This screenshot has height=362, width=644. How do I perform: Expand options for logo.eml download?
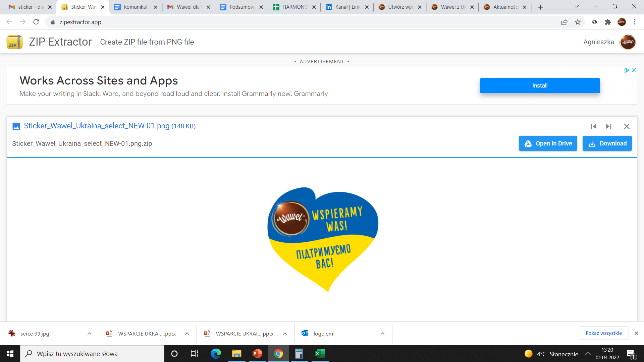tap(382, 334)
